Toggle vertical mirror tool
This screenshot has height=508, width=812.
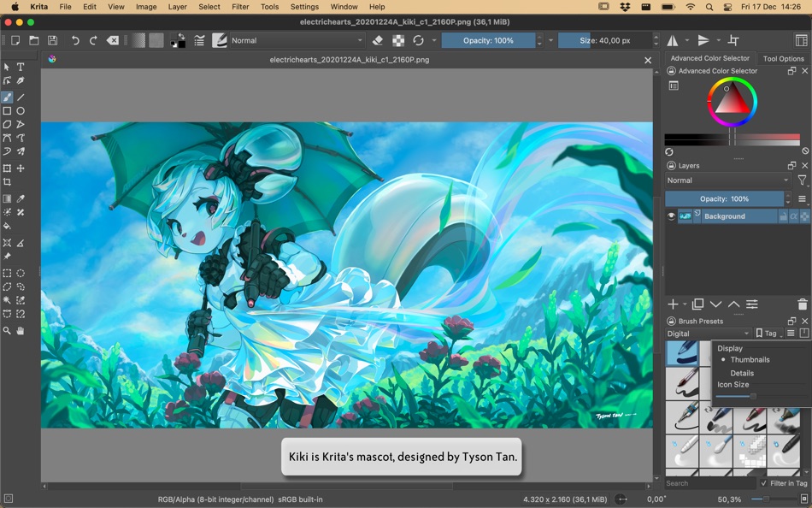[x=703, y=40]
